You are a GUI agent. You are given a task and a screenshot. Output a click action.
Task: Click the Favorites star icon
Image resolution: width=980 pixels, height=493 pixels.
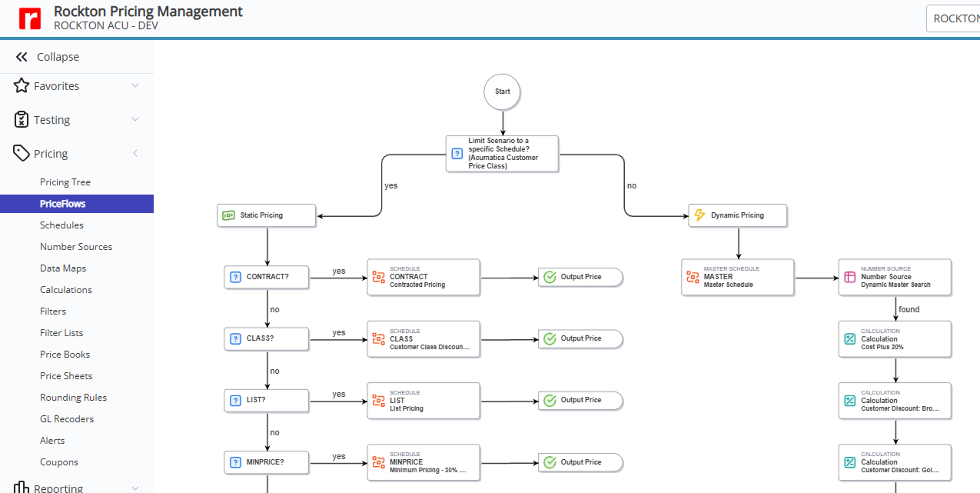(x=22, y=86)
